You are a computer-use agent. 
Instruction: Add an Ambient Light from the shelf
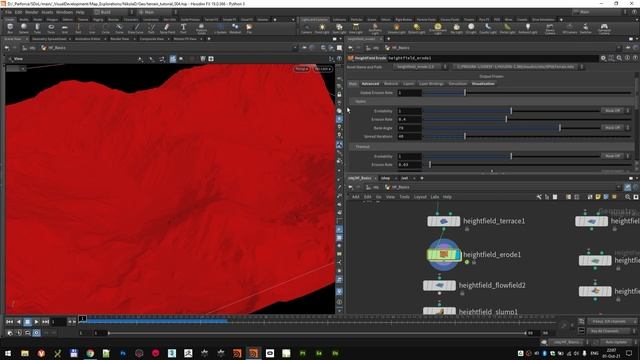pos(528,28)
